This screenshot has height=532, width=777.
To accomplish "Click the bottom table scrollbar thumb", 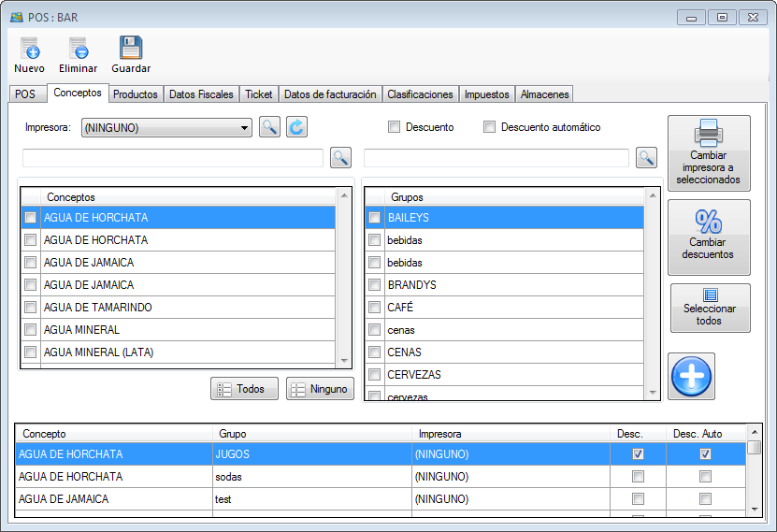I will 755,447.
